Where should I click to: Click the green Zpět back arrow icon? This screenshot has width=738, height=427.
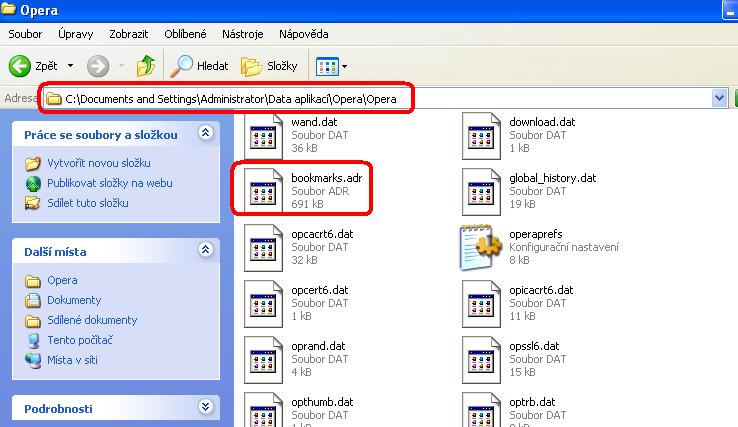[x=20, y=66]
